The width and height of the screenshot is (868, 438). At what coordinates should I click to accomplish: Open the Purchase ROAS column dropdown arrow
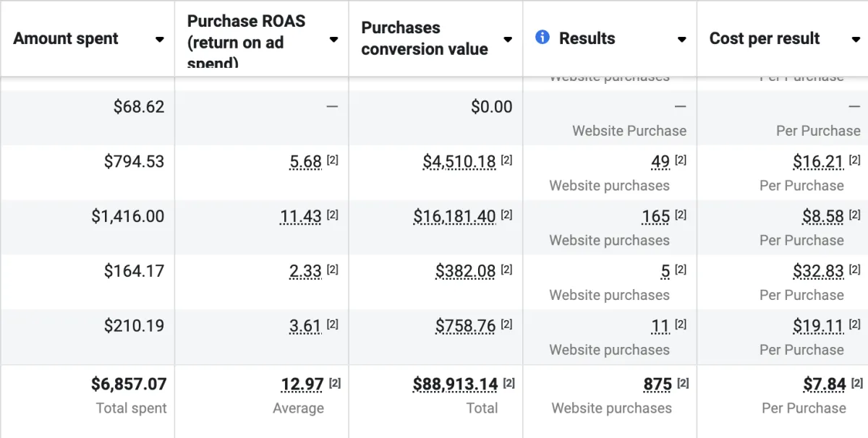coord(333,40)
